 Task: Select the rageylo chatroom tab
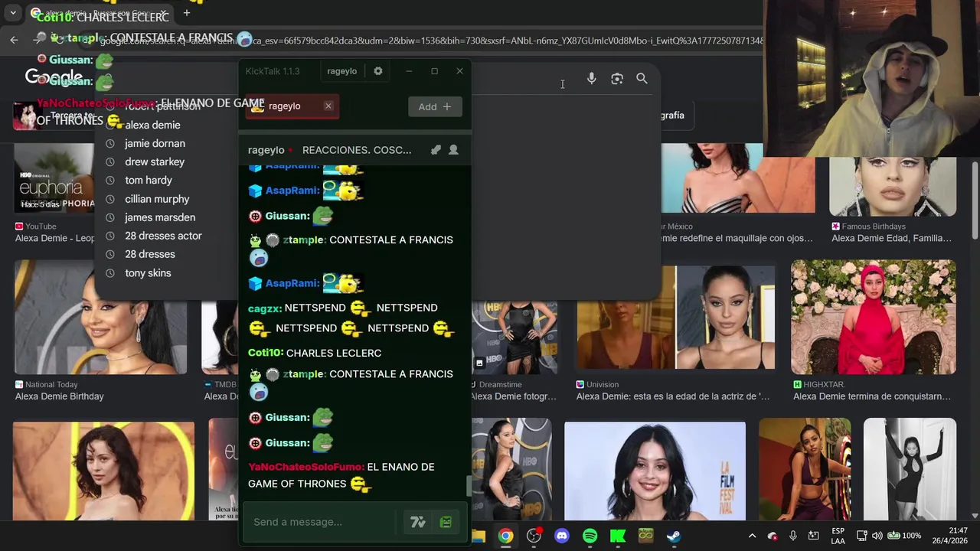[x=292, y=106]
